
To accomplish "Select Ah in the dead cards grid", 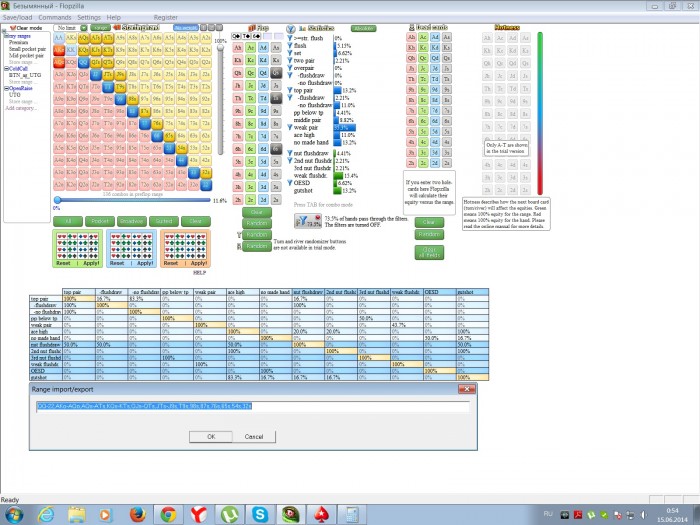I will [x=411, y=37].
